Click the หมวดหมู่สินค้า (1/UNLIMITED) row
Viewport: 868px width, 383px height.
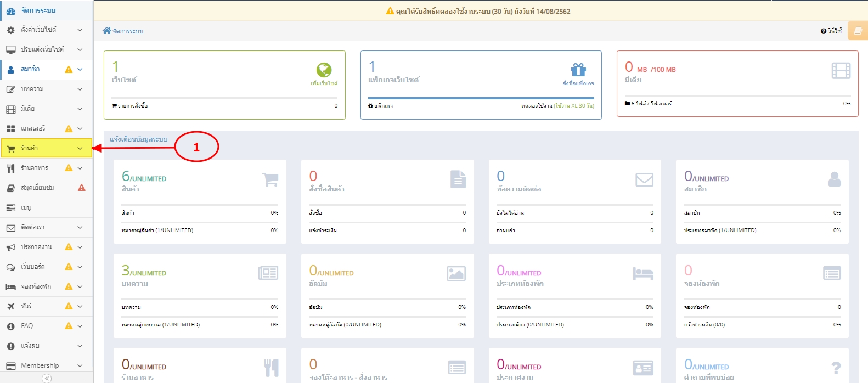coord(200,230)
